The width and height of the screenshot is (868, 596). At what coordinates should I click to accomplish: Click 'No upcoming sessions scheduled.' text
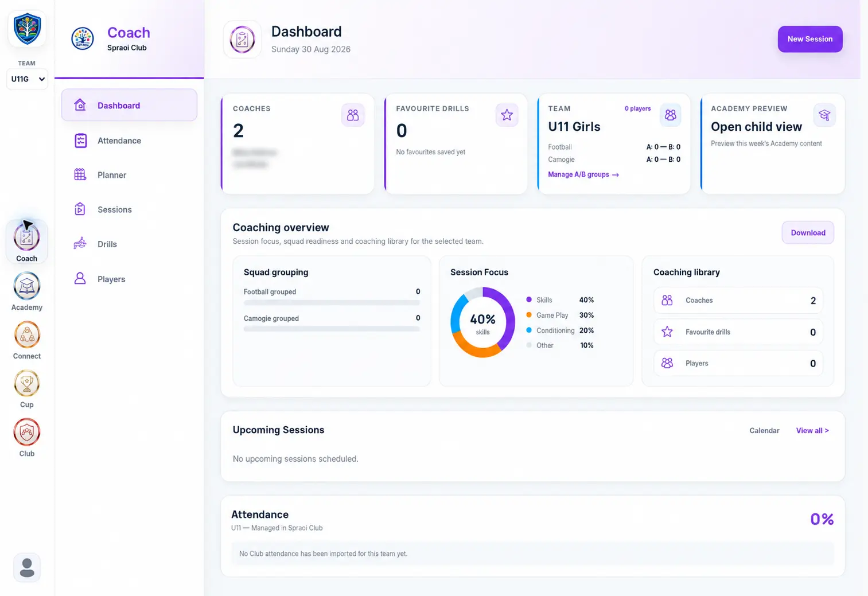coord(295,459)
